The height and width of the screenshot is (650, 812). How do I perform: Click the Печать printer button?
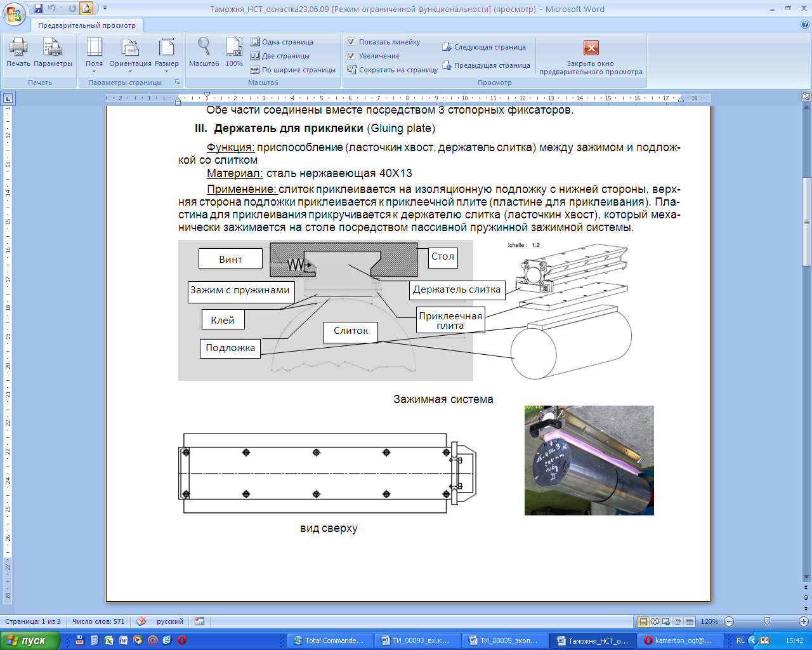coord(18,53)
